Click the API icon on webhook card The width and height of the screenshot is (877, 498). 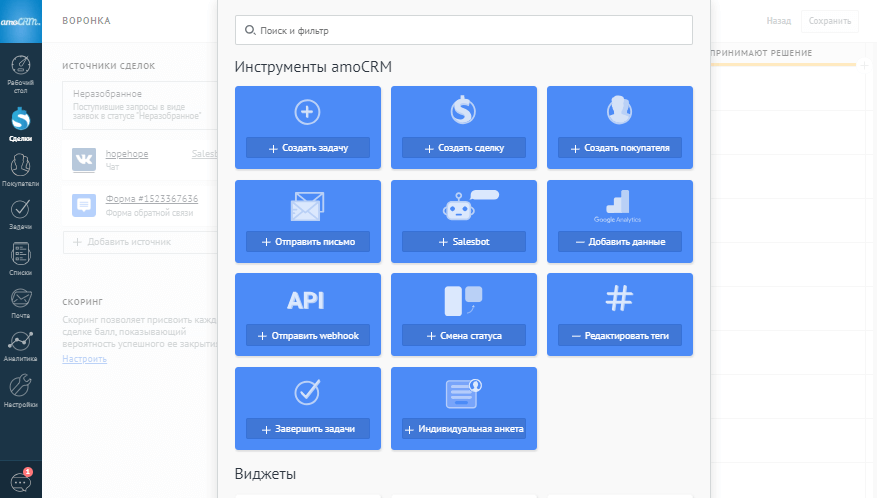click(x=305, y=300)
